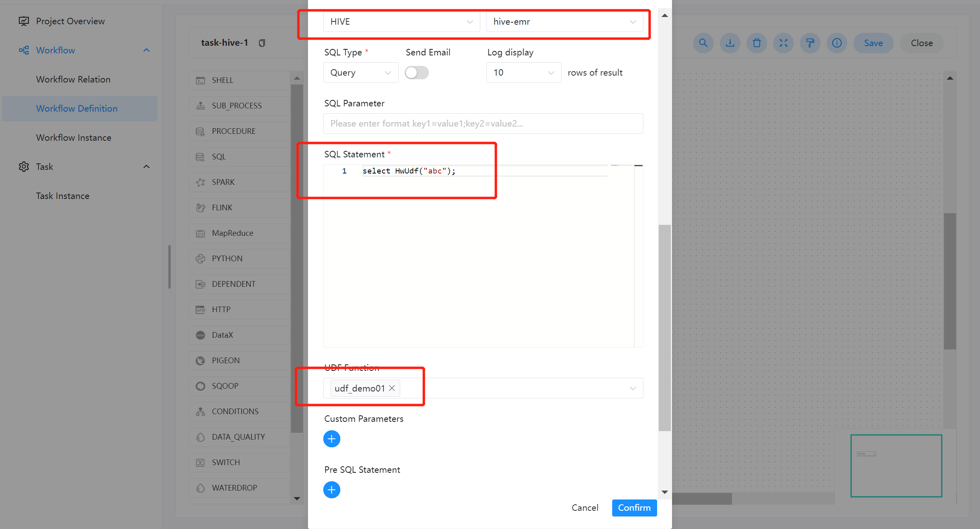The image size is (980, 529).
Task: Open the Query SQL Type dropdown
Action: 360,73
